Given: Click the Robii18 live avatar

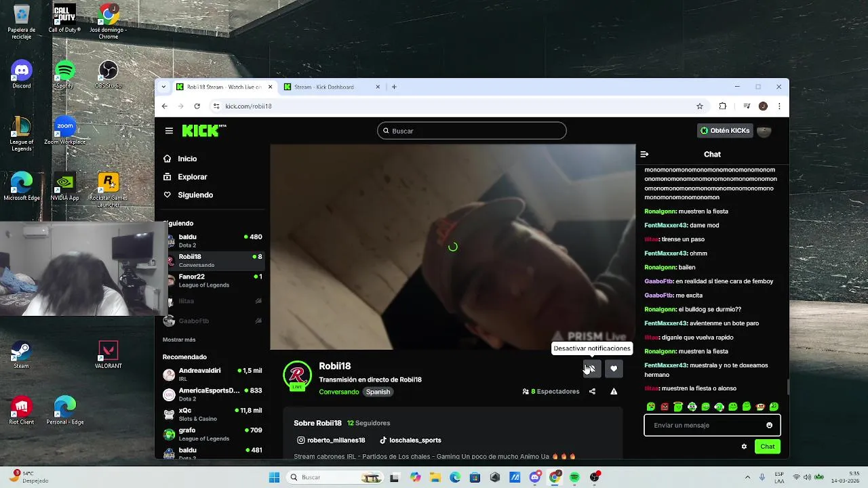Looking at the screenshot, I should 297,376.
